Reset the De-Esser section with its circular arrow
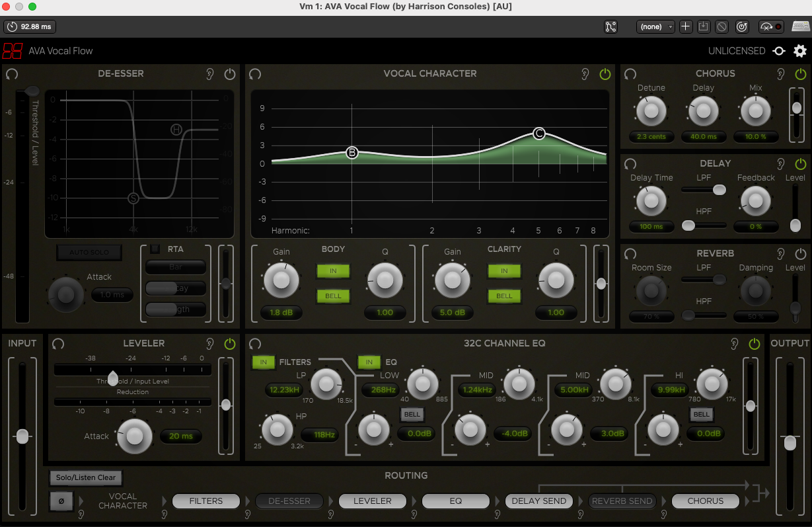The height and width of the screenshot is (527, 812). pos(11,74)
